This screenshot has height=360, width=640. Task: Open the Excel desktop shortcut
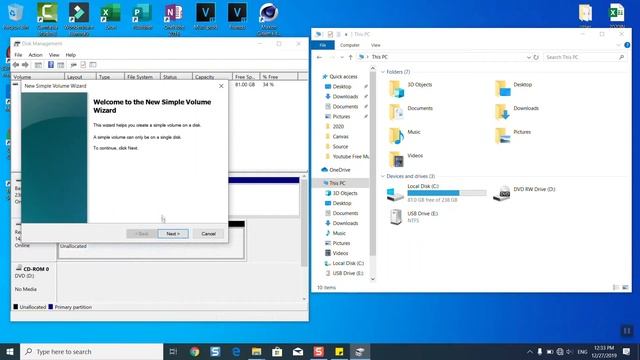coord(111,16)
